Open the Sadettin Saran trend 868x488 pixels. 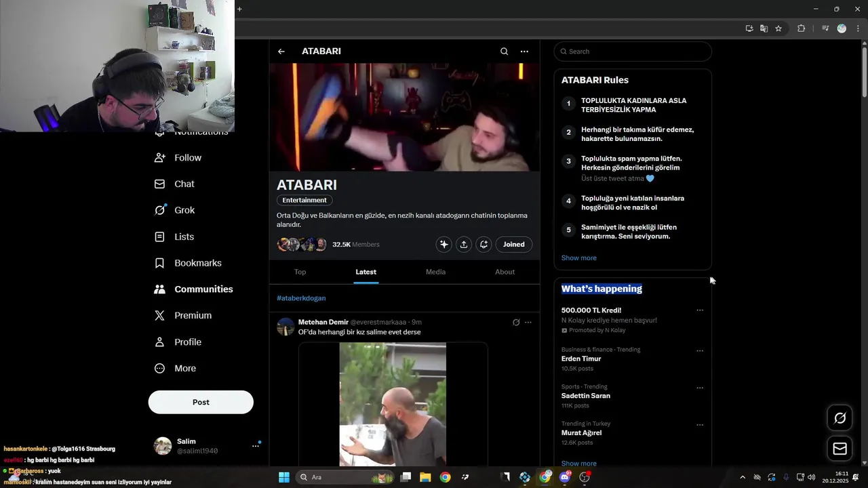(586, 396)
